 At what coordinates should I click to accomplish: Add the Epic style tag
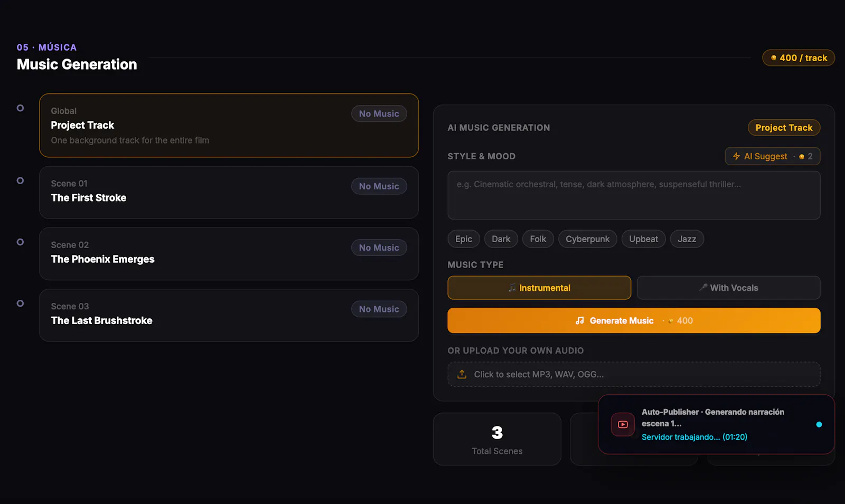pyautogui.click(x=464, y=239)
